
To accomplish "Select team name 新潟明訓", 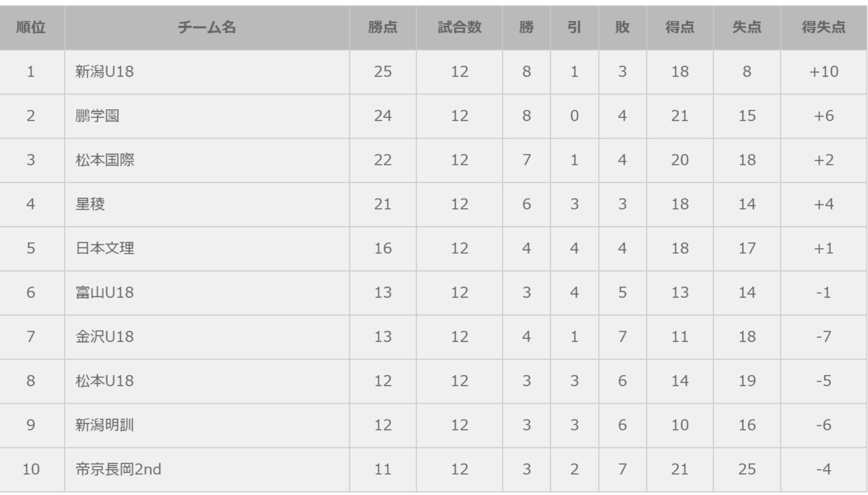I will click(x=104, y=424).
